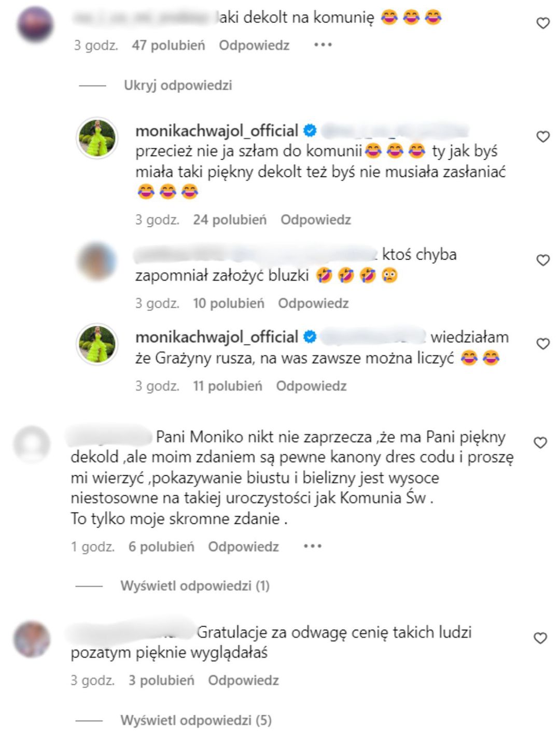Heart the 'zapomniał założyć bluzki' comment

click(x=542, y=260)
